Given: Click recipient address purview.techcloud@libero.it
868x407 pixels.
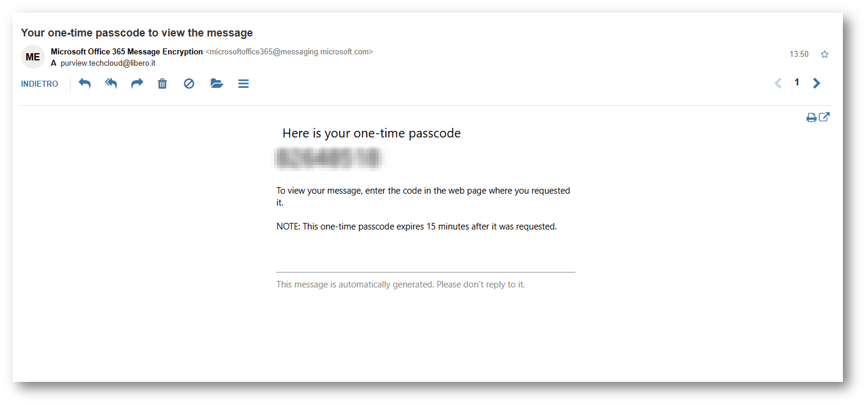Looking at the screenshot, I should pos(108,63).
